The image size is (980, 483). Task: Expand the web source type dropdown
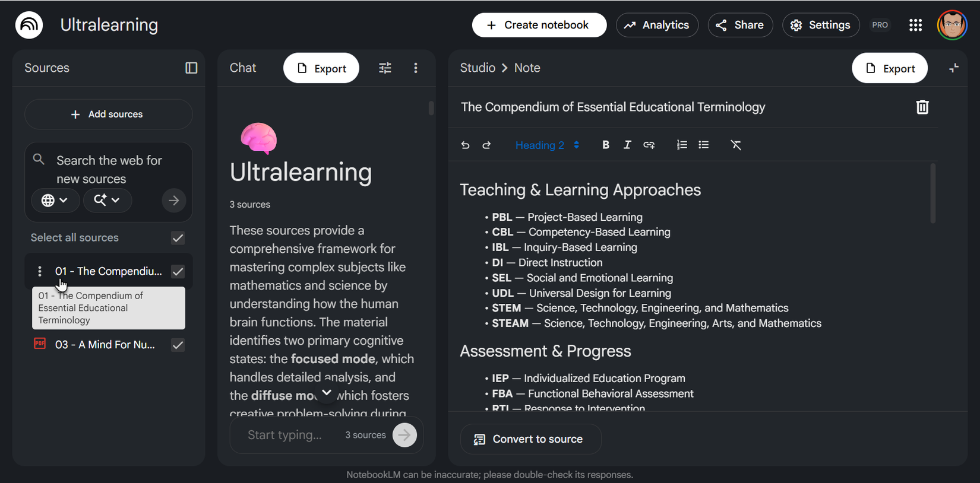coord(54,201)
